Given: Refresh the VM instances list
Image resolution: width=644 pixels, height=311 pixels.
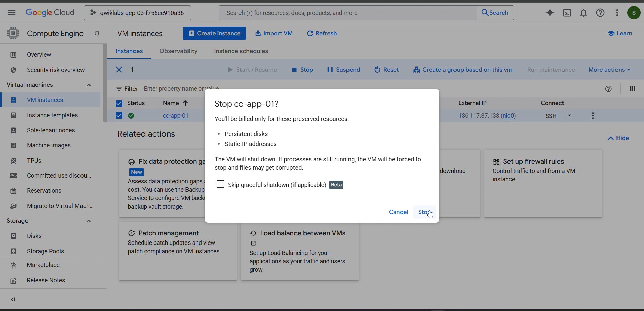Looking at the screenshot, I should click(x=322, y=33).
